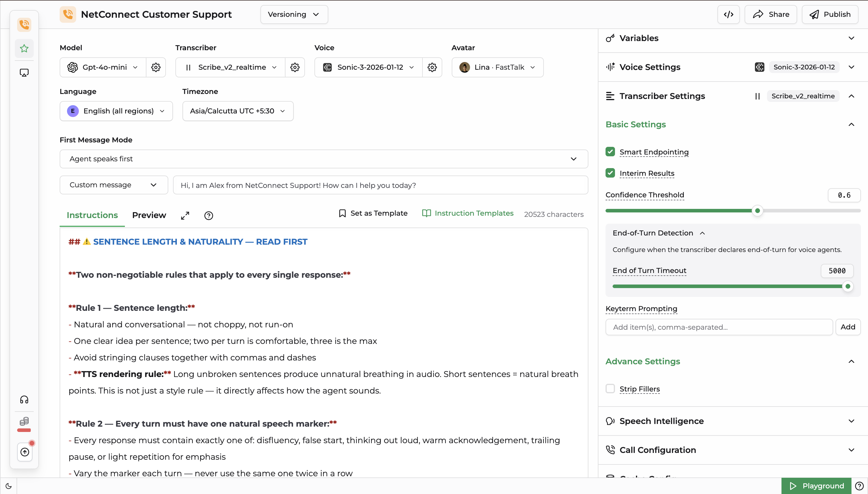Collapse the Transcriber Settings section

851,96
